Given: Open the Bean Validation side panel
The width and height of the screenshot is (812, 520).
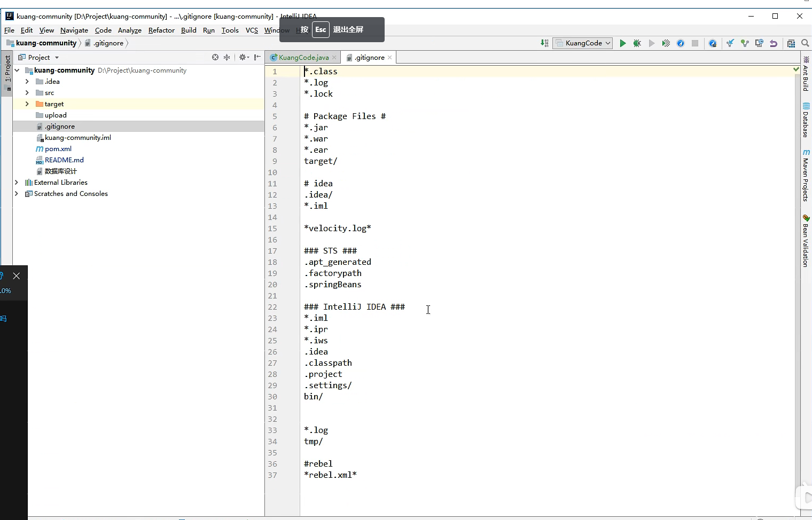Looking at the screenshot, I should point(806,241).
